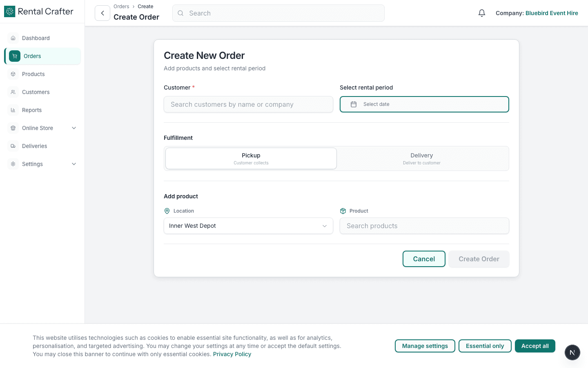Click the Create breadcrumb text

(145, 7)
